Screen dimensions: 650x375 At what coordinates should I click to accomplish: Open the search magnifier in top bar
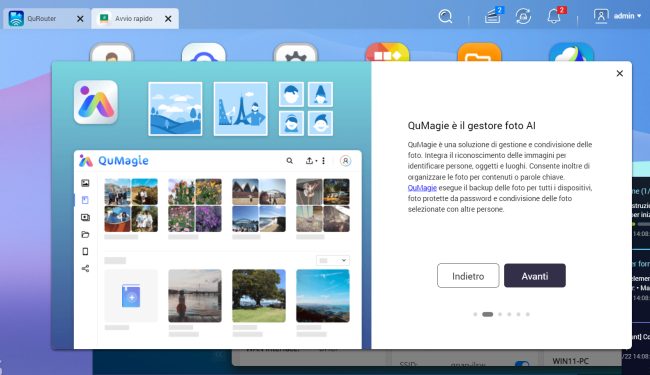[x=445, y=17]
